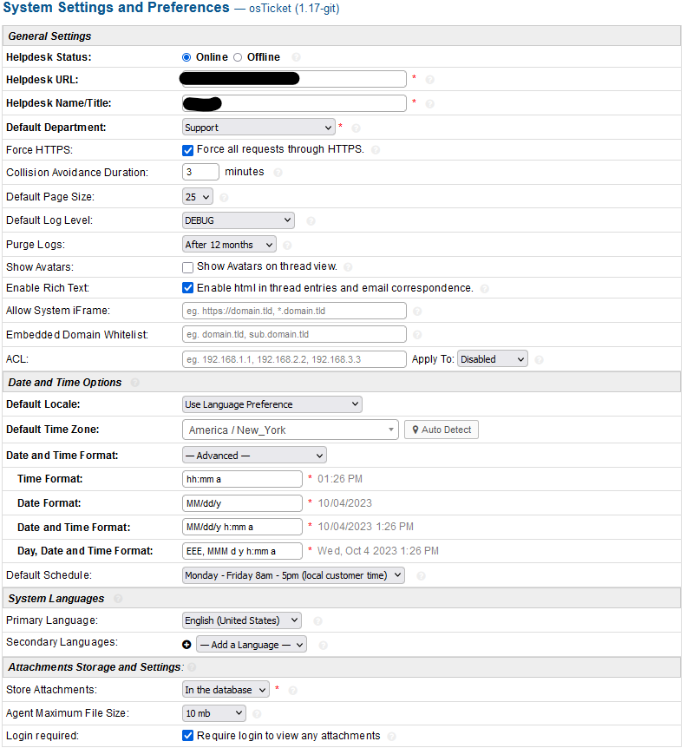The height and width of the screenshot is (748, 700).
Task: Open the Default Schedule dropdown
Action: coord(293,575)
